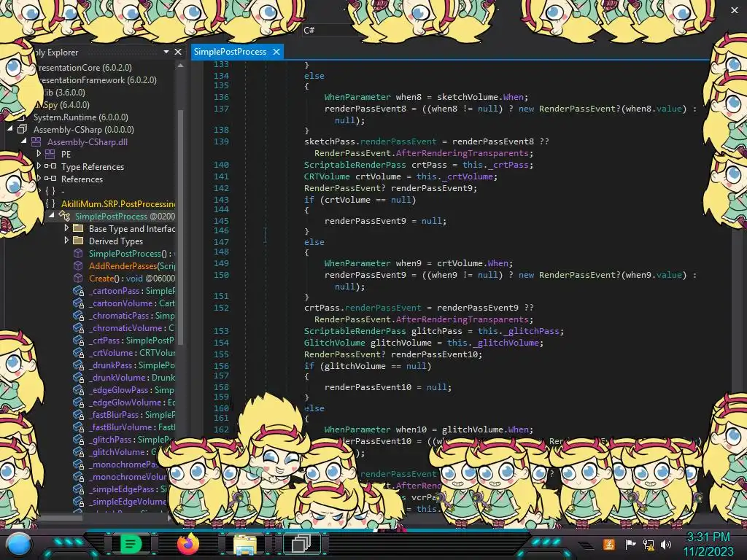The height and width of the screenshot is (560, 747).
Task: Switch to the SimplePostProcess document tab
Action: point(230,52)
